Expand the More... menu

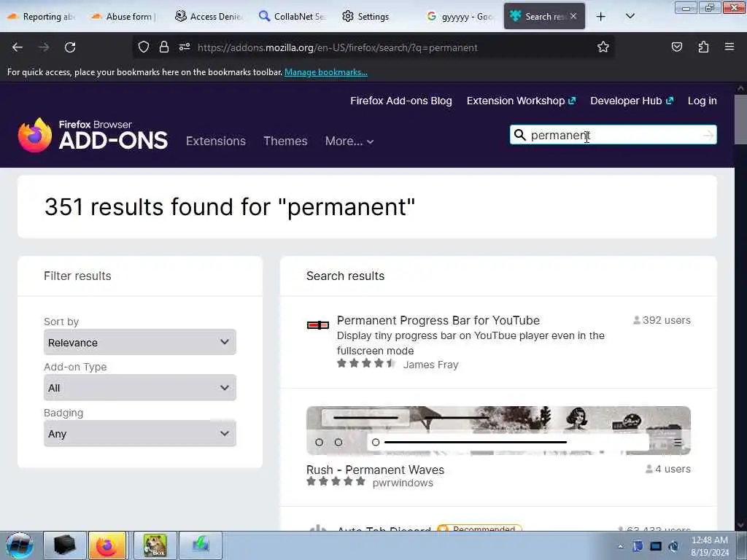click(349, 141)
